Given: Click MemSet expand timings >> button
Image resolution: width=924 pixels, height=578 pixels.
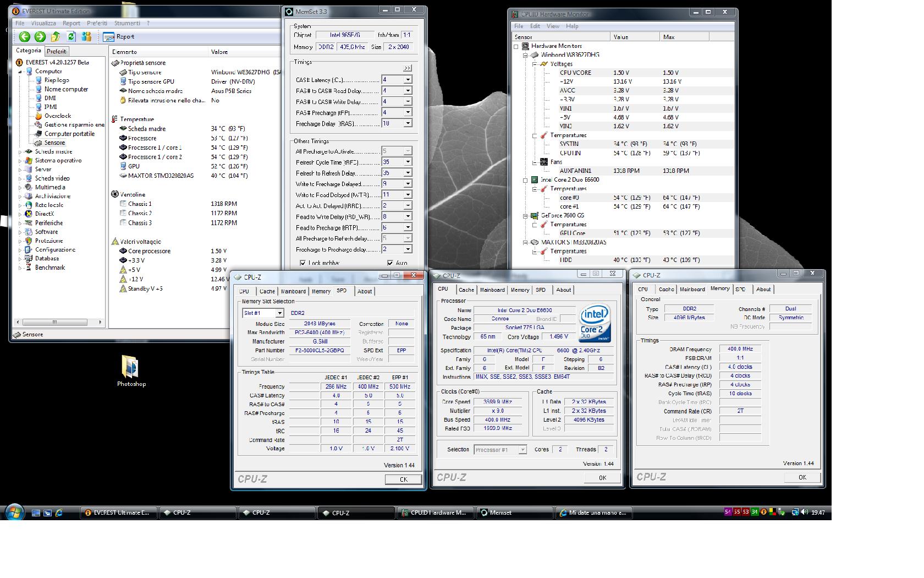Looking at the screenshot, I should tap(408, 68).
